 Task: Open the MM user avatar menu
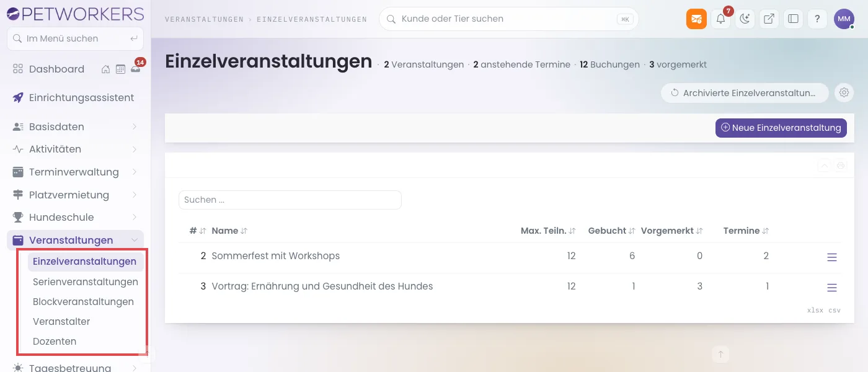(x=844, y=19)
